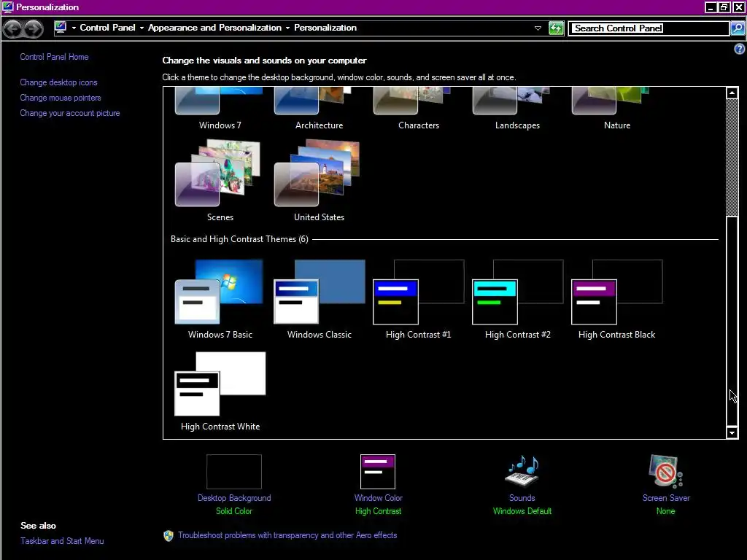Open Change mouse pointers link
747x560 pixels.
(x=61, y=98)
